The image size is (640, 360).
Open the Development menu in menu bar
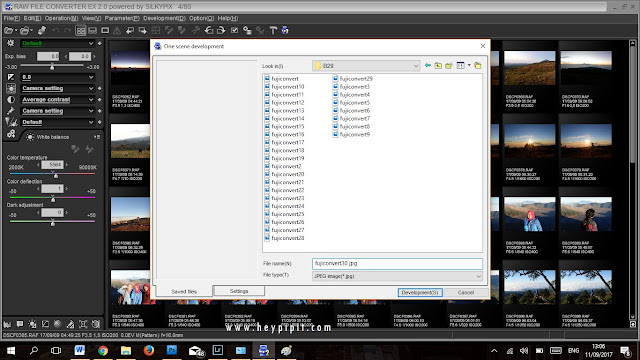(164, 18)
